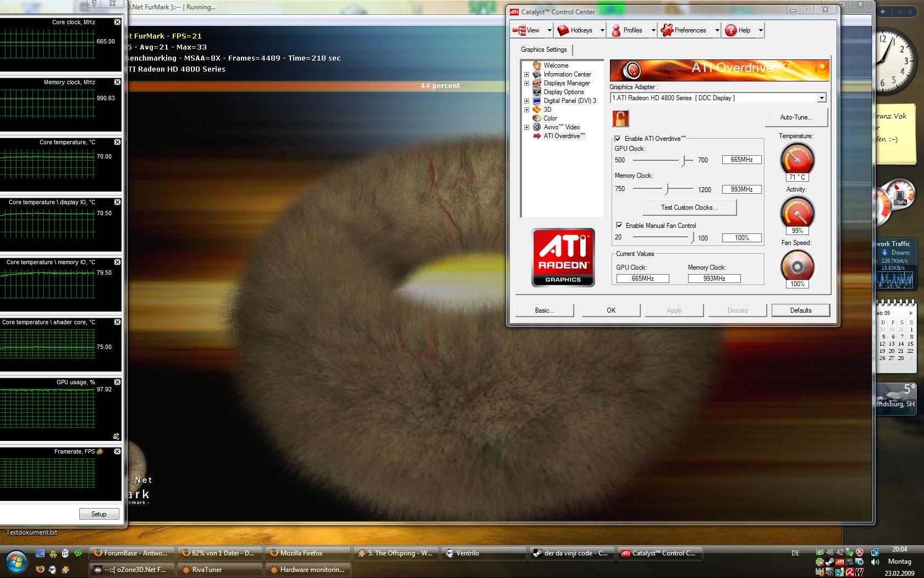This screenshot has height=578, width=924.
Task: Switch to ForumBase Firefox taskbar item
Action: (132, 553)
